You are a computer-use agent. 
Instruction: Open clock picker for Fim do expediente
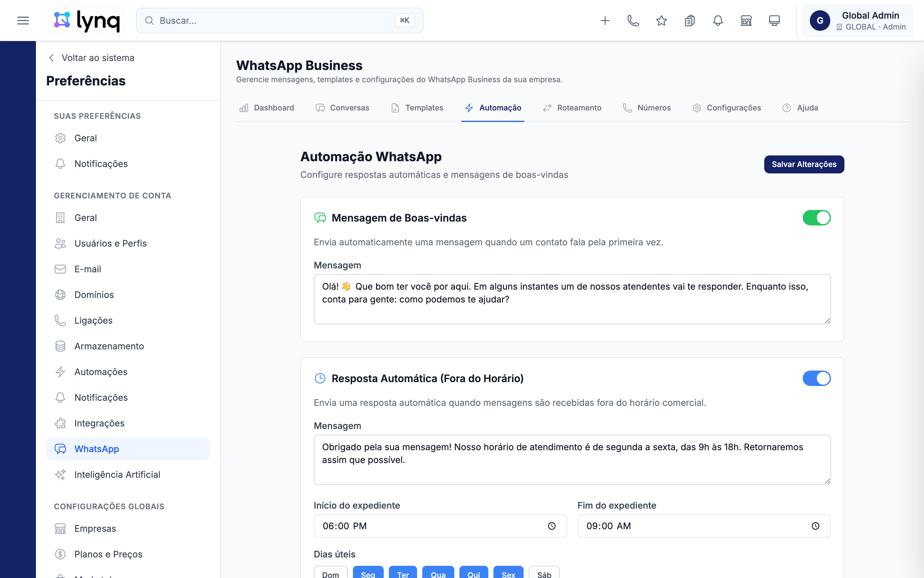pyautogui.click(x=816, y=526)
